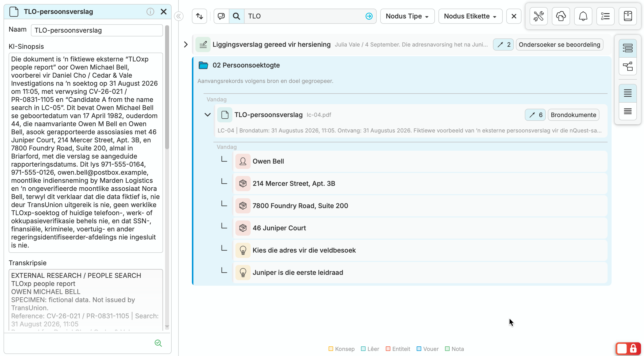Select the 7800 Foundry Road, Suite 200 node
The image size is (644, 356).
420,206
